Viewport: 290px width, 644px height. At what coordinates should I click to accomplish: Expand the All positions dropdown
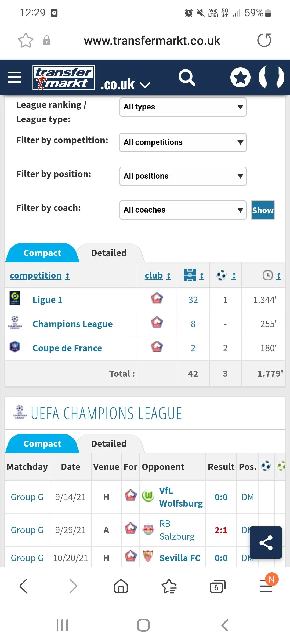tap(183, 176)
